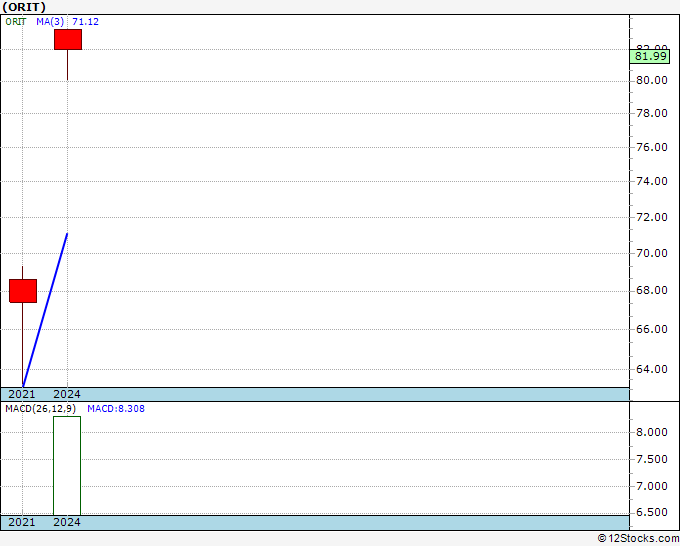Click the 76.00 price axis label
The width and height of the screenshot is (680, 546).
coord(652,147)
